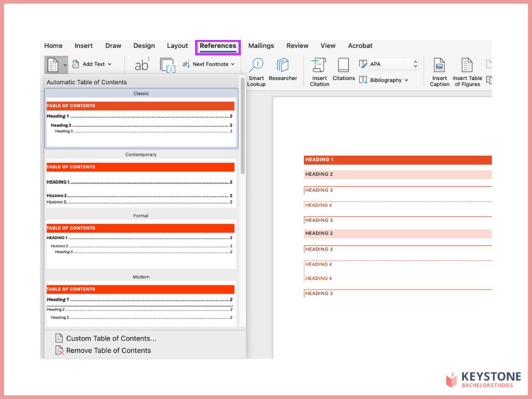Switch to the Home tab
Viewport: 532px width, 399px height.
click(54, 46)
